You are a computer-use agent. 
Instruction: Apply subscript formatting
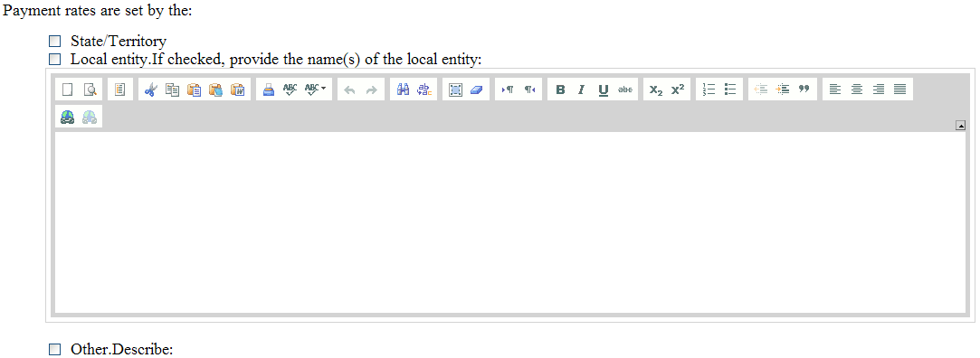pos(656,89)
